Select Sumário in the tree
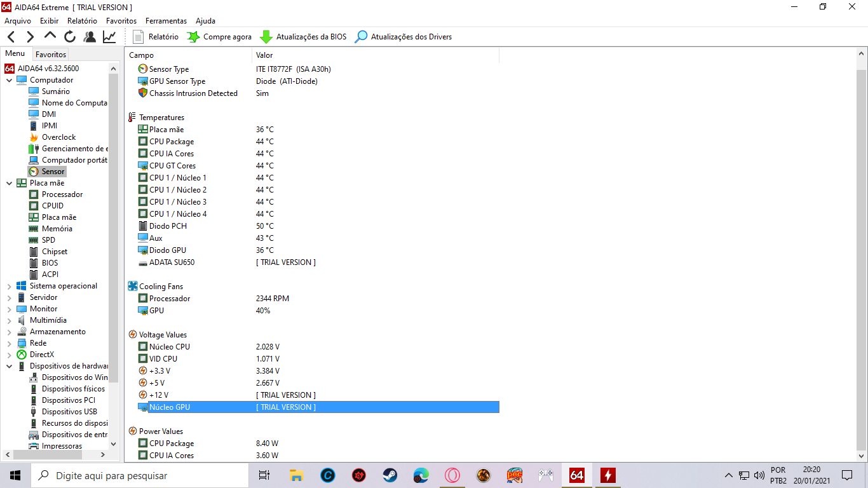The height and width of the screenshot is (488, 868). [x=55, y=91]
